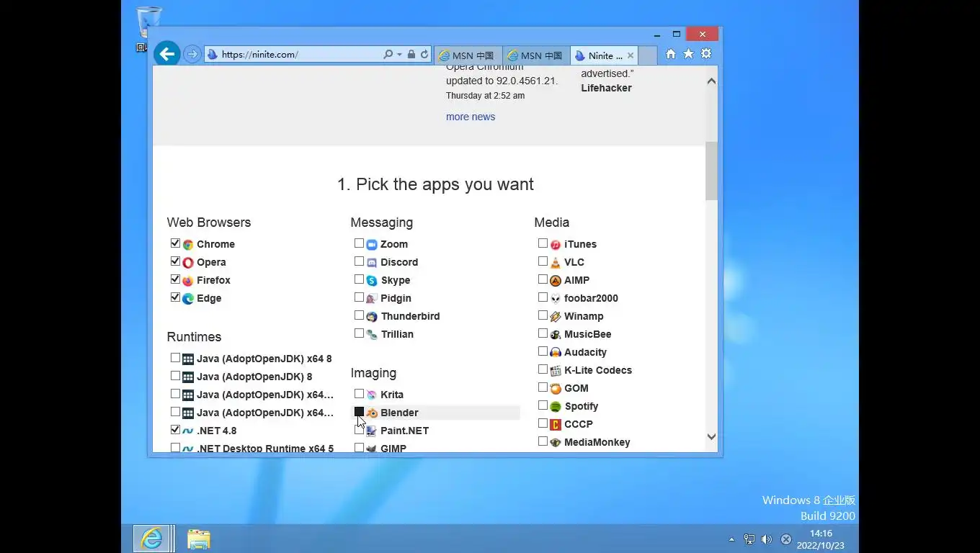Check the VLC checkbox
980x553 pixels.
[x=543, y=261]
